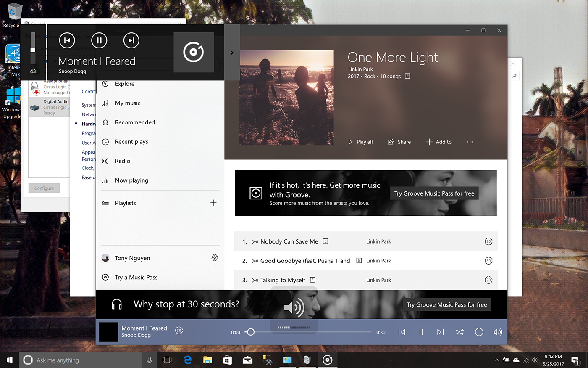Click the streaming icon beside Good Goodbye
The image size is (588, 368).
(255, 261)
